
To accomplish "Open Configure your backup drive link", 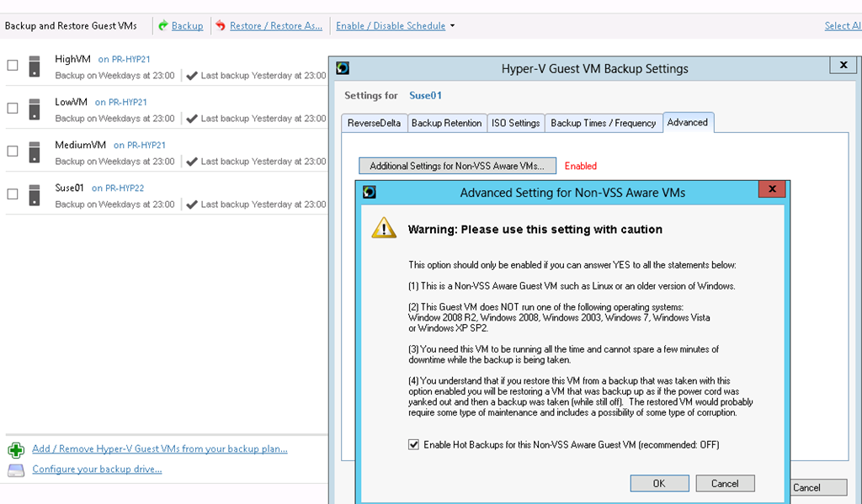I will click(x=97, y=469).
